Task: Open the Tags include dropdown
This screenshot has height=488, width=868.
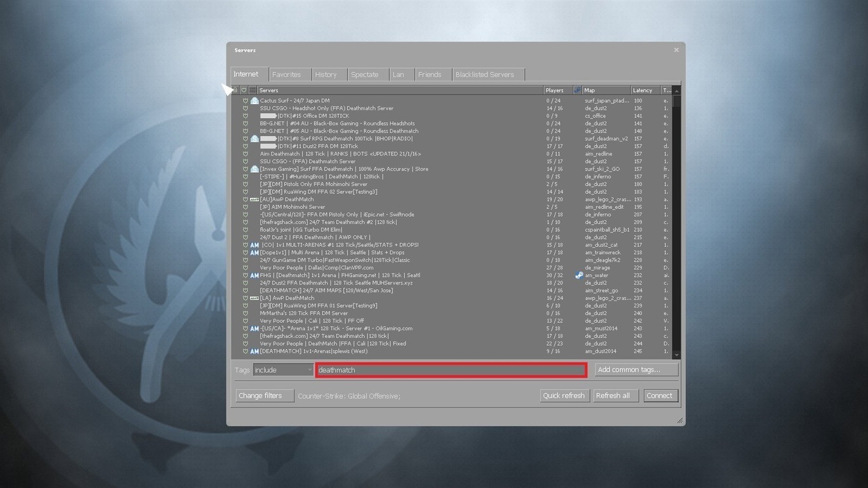Action: [283, 370]
